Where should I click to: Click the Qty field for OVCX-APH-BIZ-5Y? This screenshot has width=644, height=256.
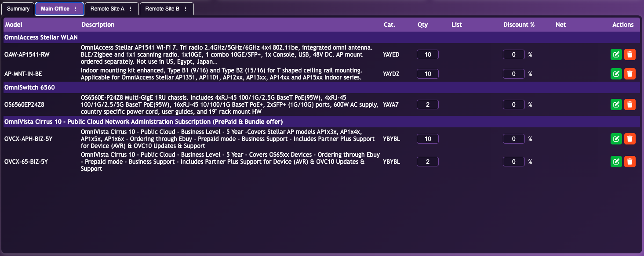coord(428,139)
